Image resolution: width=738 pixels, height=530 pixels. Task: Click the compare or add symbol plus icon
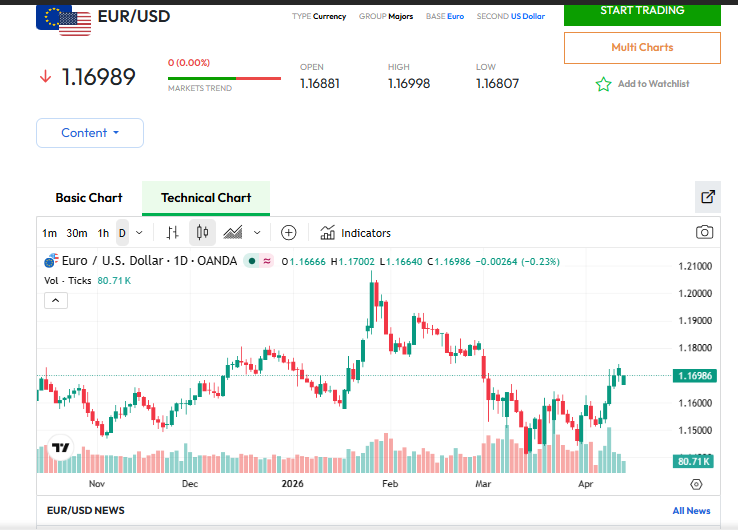coord(289,233)
